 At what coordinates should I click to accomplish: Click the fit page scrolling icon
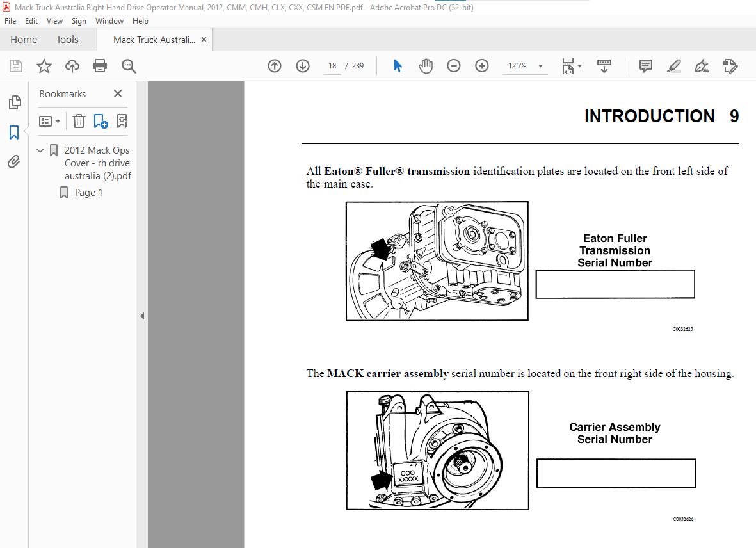tap(568, 66)
